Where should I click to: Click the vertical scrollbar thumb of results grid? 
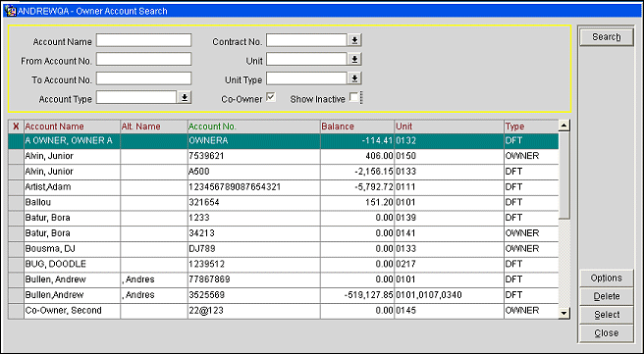[x=564, y=176]
